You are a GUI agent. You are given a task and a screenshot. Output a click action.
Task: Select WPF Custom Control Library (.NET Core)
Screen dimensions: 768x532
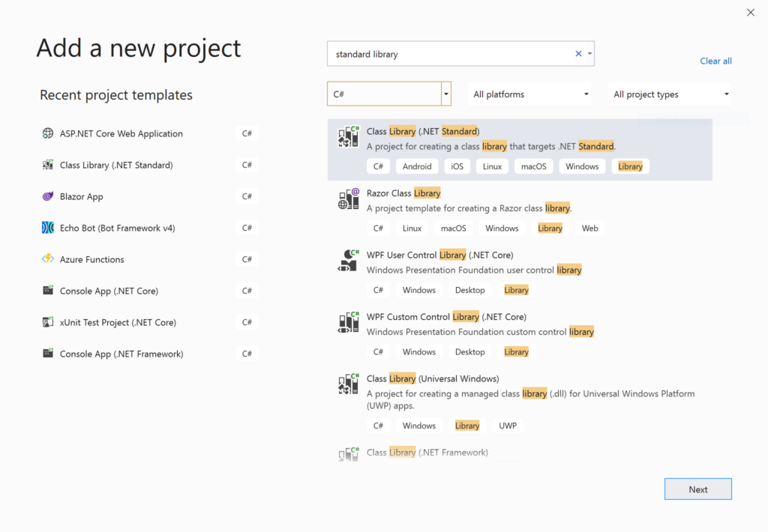pos(520,335)
